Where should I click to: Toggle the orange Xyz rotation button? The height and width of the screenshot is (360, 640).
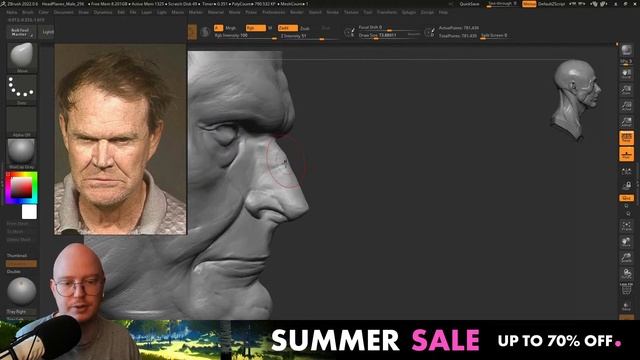click(626, 198)
